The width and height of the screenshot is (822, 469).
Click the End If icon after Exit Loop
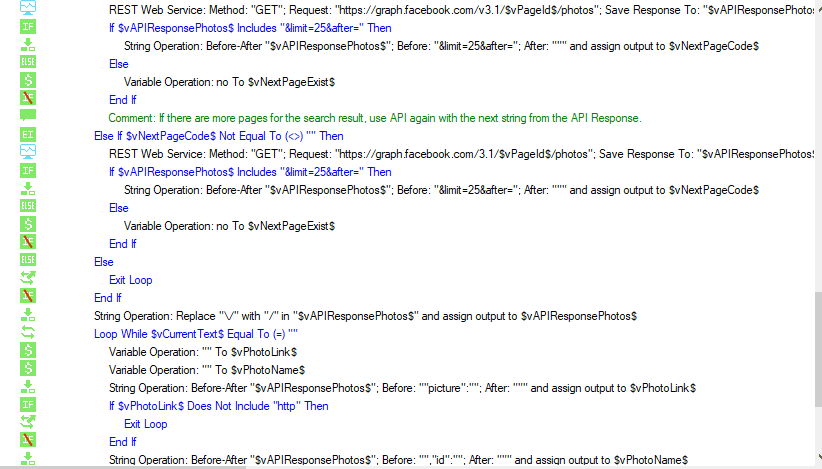tap(28, 296)
